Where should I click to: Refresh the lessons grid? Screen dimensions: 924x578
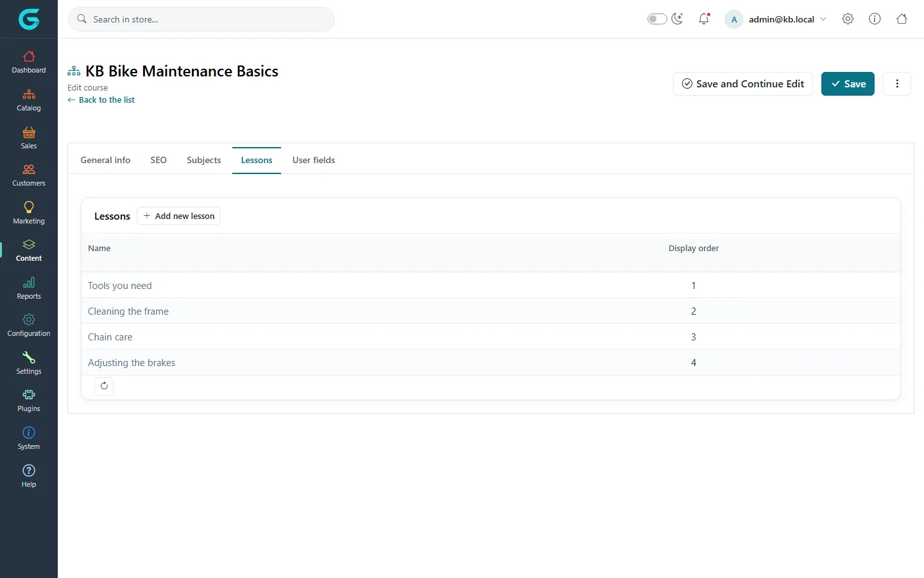click(x=104, y=386)
